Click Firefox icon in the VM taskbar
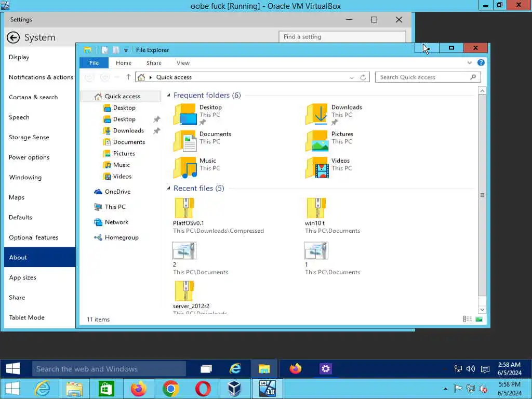Viewport: 532px width, 399px height. 296,368
